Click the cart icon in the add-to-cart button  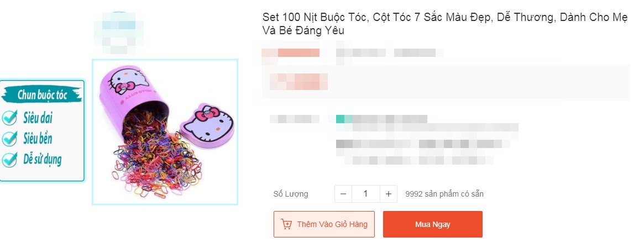pos(286,224)
